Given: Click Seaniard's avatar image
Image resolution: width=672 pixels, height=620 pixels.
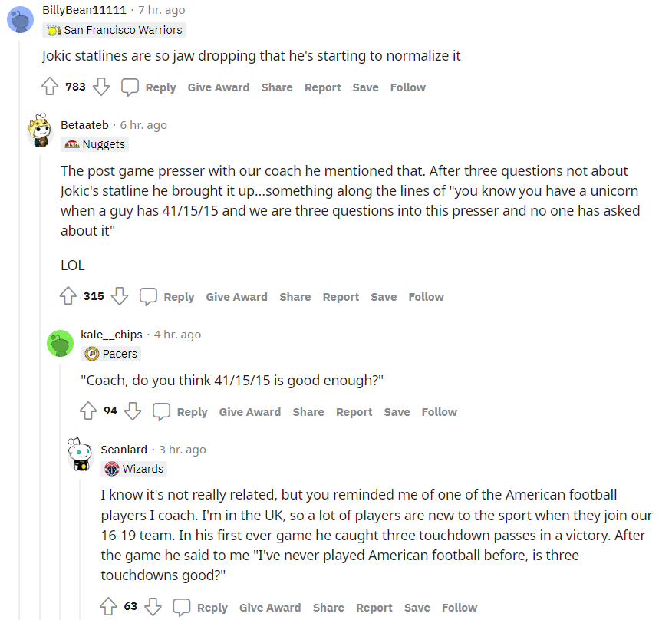Looking at the screenshot, I should tap(80, 454).
